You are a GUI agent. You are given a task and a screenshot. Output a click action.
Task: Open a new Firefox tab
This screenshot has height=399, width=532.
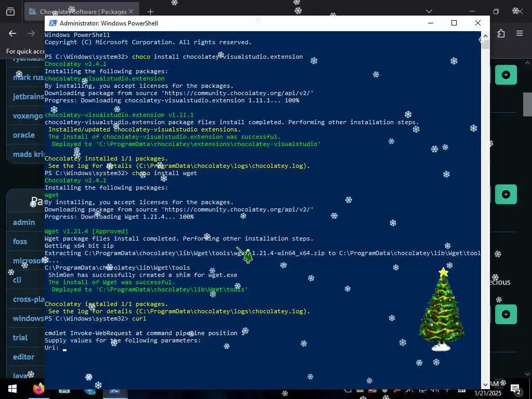150,12
